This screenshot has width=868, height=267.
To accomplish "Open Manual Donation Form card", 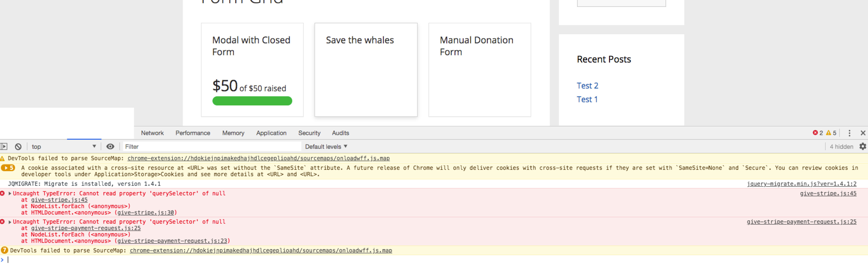I will coord(480,70).
